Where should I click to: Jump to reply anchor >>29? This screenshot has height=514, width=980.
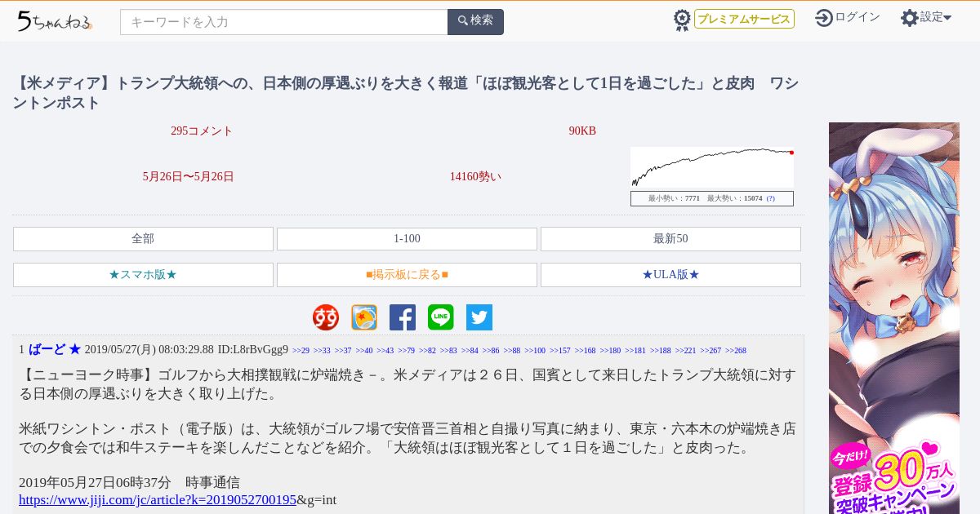coord(301,351)
